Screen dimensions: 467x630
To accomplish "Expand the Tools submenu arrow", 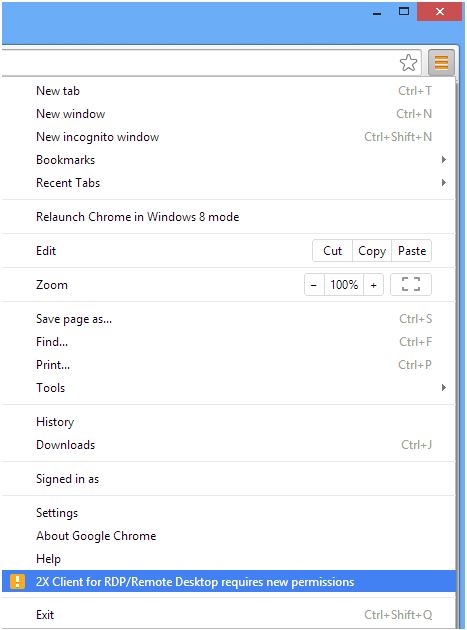I will 444,387.
